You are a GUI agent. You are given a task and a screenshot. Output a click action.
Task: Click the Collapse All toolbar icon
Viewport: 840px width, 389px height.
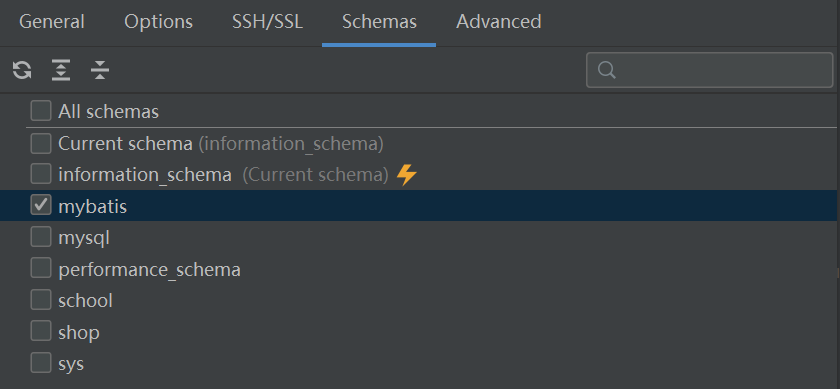tap(100, 70)
